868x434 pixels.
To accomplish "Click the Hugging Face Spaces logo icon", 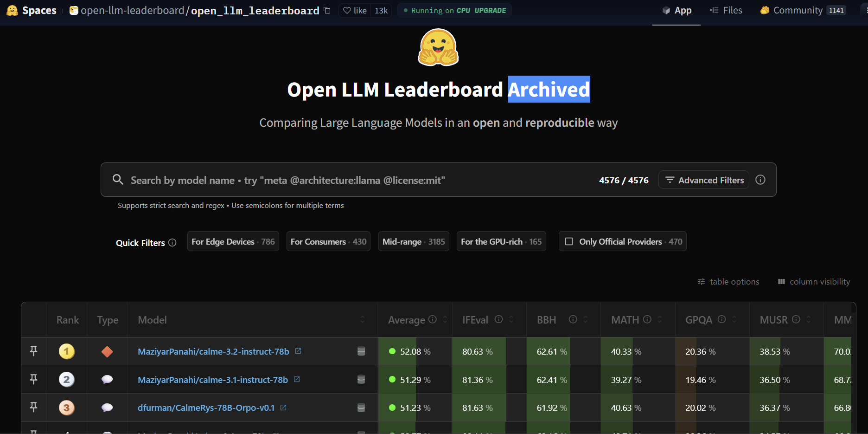I will click(12, 10).
